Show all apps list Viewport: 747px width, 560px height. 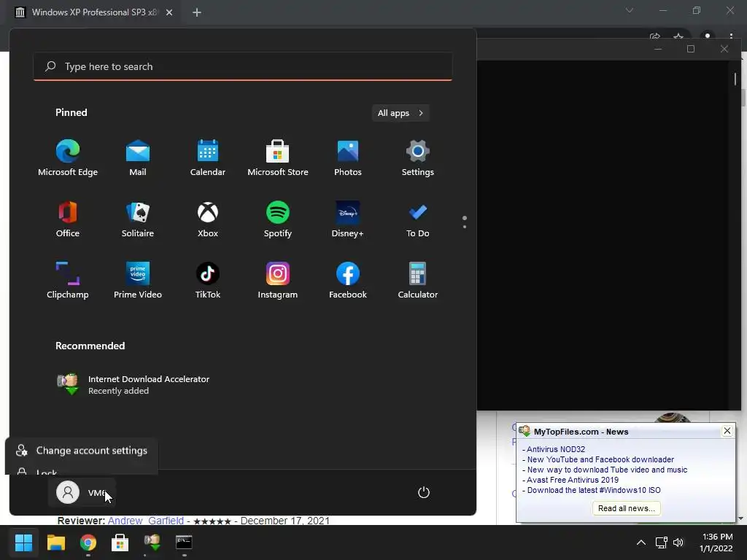[x=400, y=113]
